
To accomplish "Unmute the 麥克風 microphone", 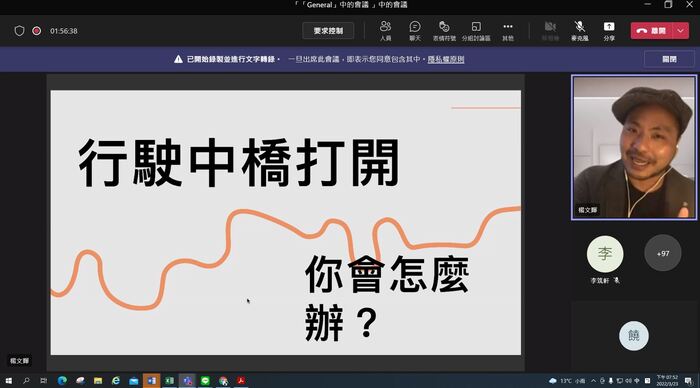I will click(x=579, y=31).
